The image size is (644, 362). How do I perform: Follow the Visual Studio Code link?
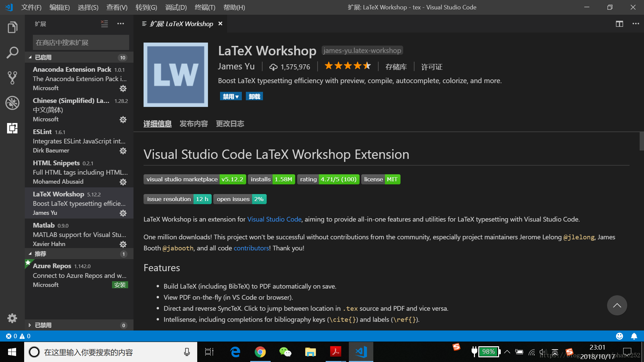274,219
